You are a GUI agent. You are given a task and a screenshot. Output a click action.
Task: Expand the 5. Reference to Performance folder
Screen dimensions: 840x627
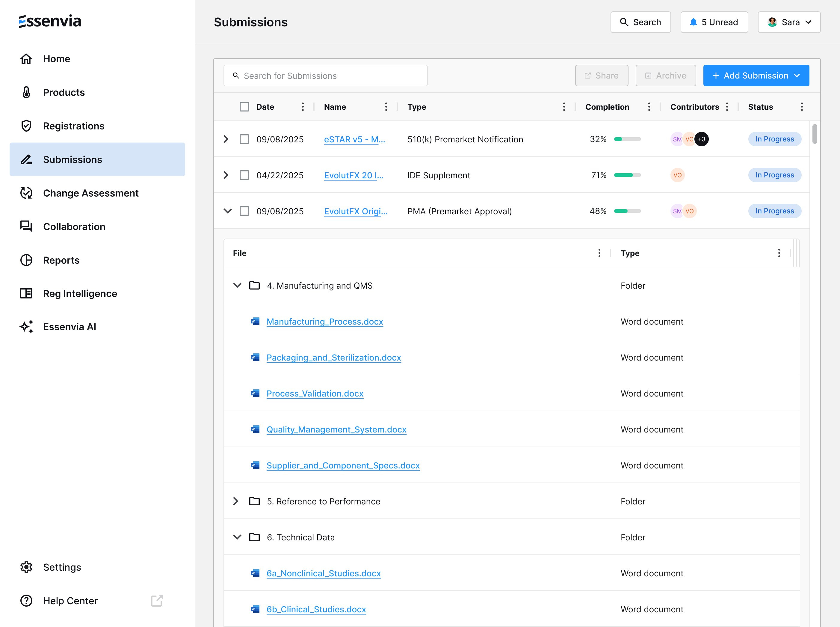click(235, 501)
